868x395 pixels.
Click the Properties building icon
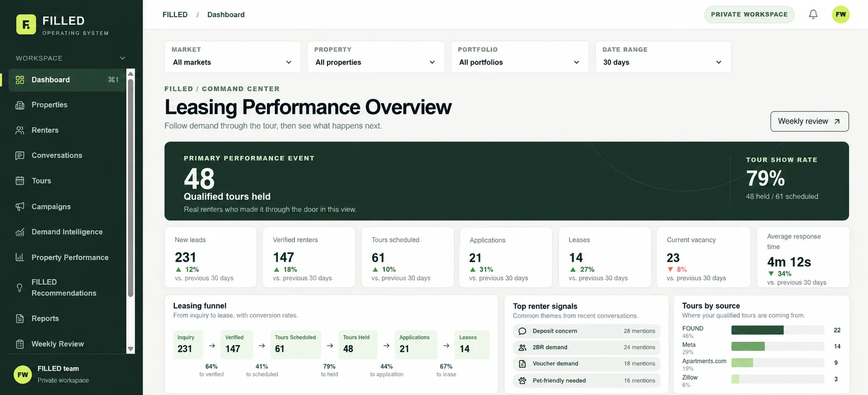[20, 105]
